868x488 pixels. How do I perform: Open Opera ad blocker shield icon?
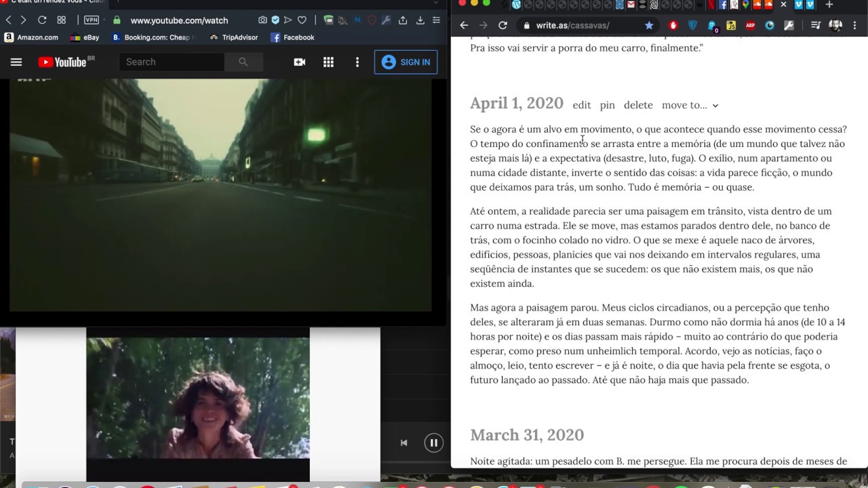point(275,20)
